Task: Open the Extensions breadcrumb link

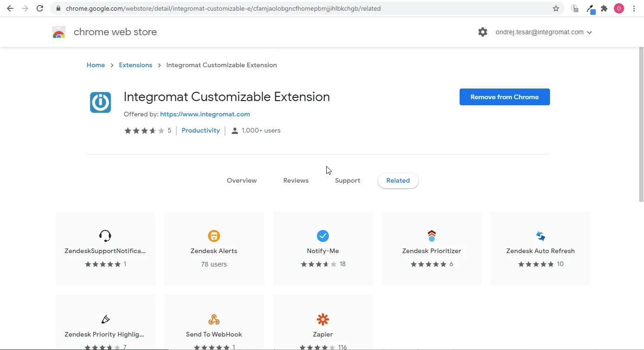Action: point(136,65)
